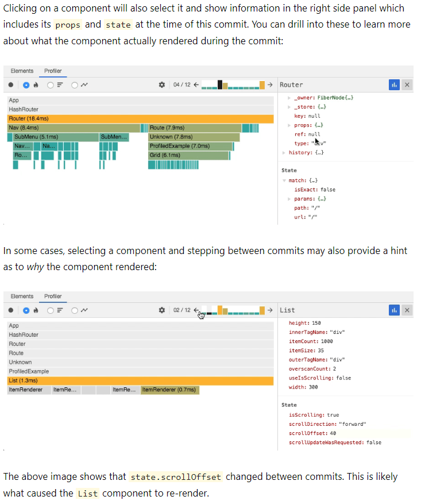This screenshot has width=421, height=504.
Task: Click the second profiler's record button
Action: point(11,310)
